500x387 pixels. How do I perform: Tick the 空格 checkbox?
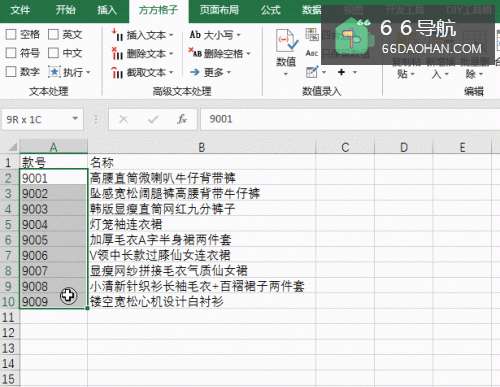(x=11, y=34)
